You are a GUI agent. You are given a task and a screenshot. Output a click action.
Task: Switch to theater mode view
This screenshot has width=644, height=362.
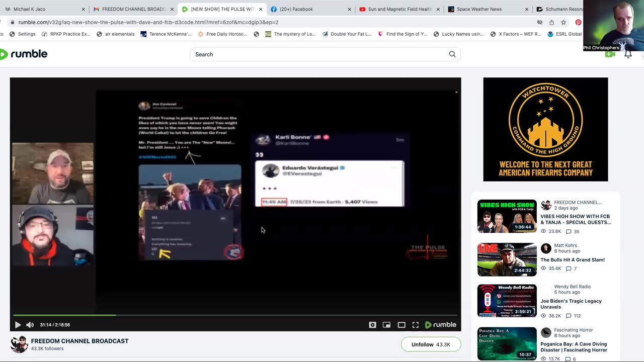coord(401,325)
